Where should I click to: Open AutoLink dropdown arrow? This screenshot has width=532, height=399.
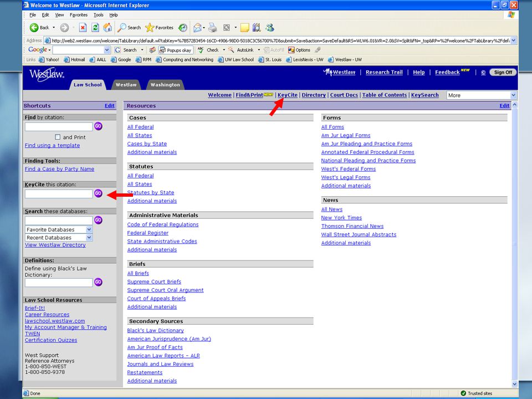click(259, 50)
